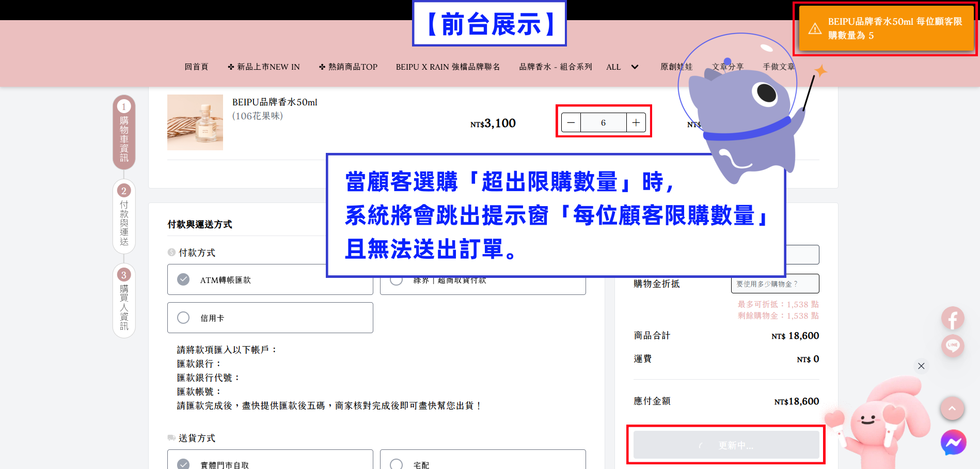Click the 更新中... submit button
980x469 pixels.
point(726,445)
